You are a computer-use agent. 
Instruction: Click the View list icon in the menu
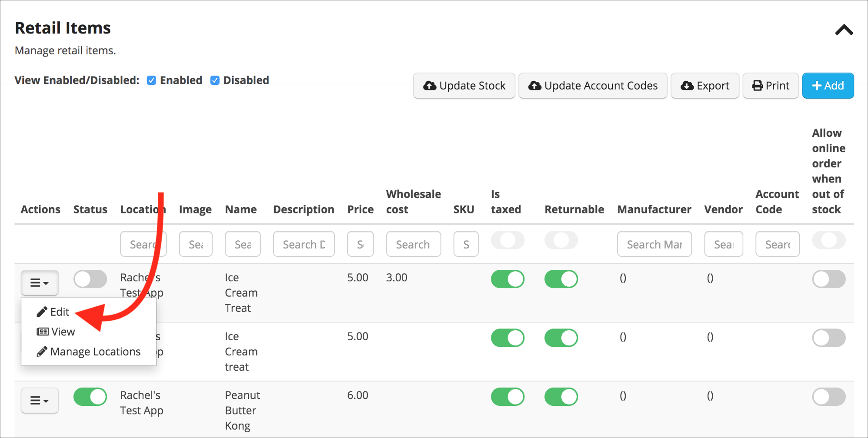point(43,331)
